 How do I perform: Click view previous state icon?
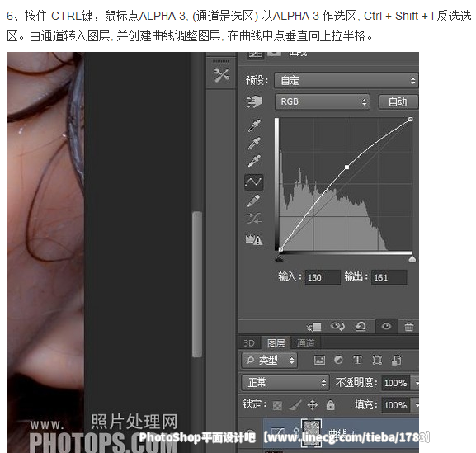[337, 327]
